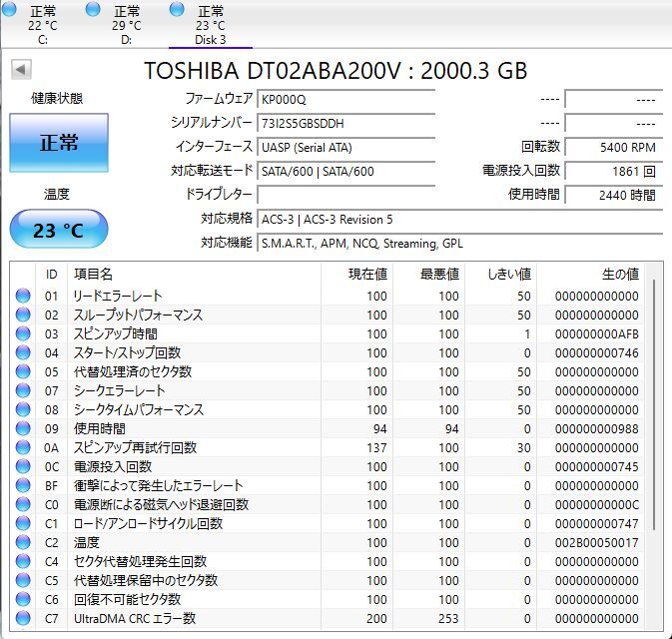Click the status orb for ID BF
The image size is (672, 639).
23,485
